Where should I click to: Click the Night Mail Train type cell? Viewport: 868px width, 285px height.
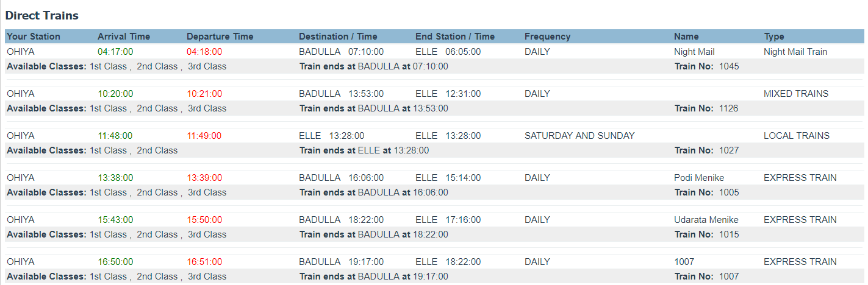tap(795, 52)
